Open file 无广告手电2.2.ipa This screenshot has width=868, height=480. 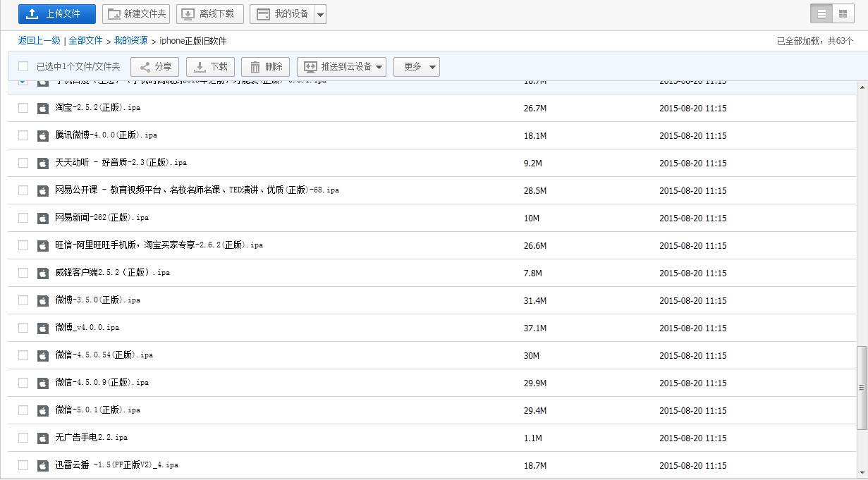pyautogui.click(x=92, y=438)
